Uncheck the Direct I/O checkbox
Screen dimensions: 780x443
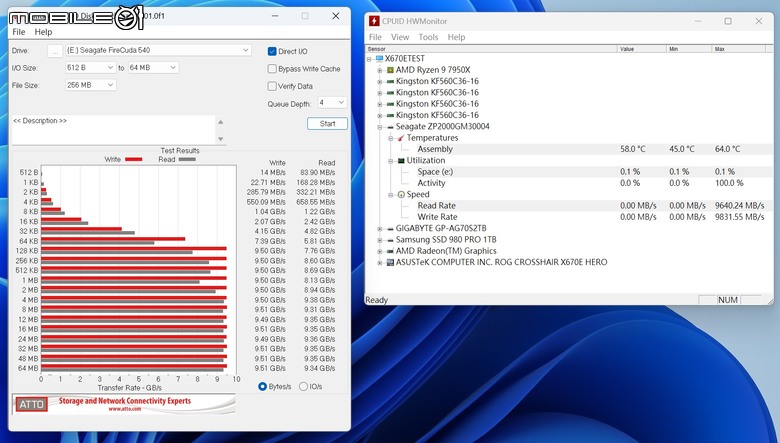click(x=272, y=51)
